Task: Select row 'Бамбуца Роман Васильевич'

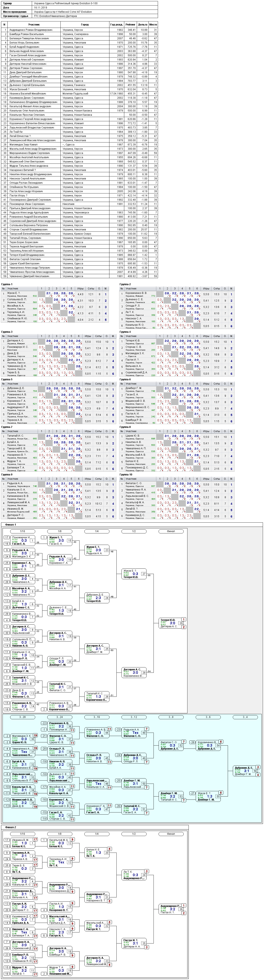Action: (80, 34)
